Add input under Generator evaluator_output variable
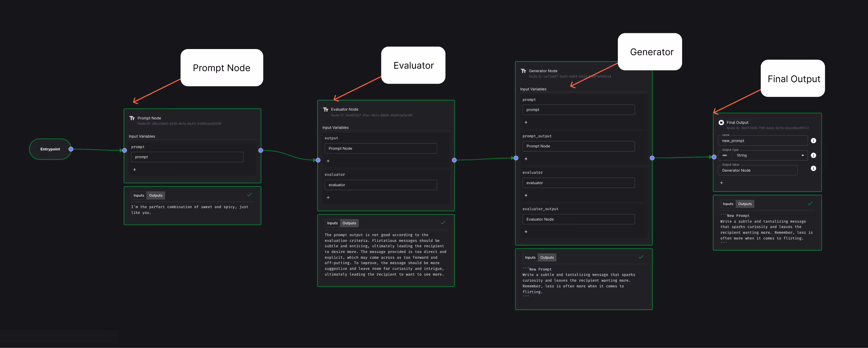868x348 pixels. 526,232
